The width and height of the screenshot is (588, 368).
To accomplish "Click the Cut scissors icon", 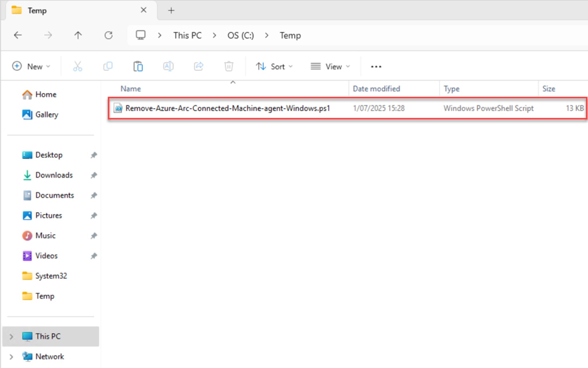I will tap(78, 66).
